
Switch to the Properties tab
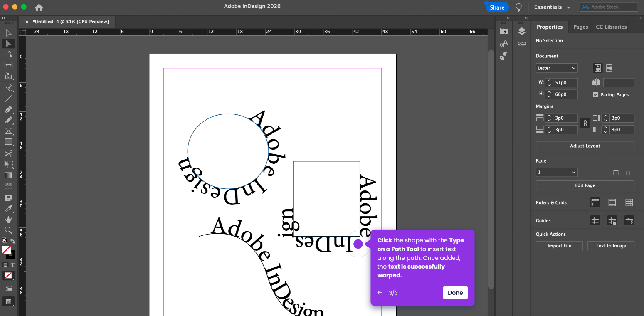549,27
